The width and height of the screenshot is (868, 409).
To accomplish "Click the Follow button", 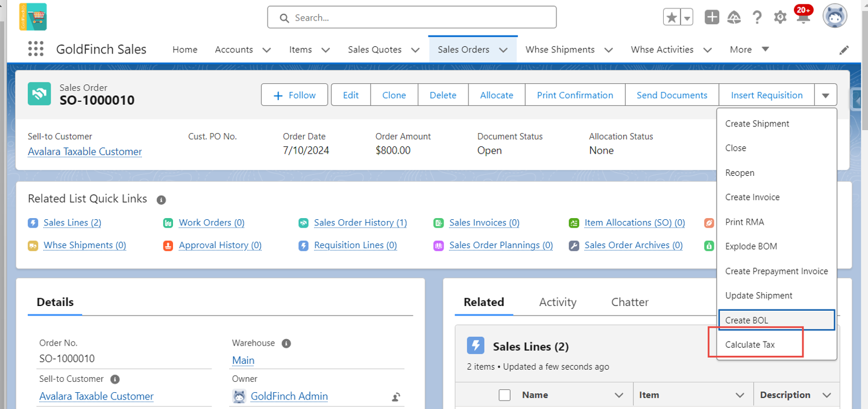I will 294,95.
